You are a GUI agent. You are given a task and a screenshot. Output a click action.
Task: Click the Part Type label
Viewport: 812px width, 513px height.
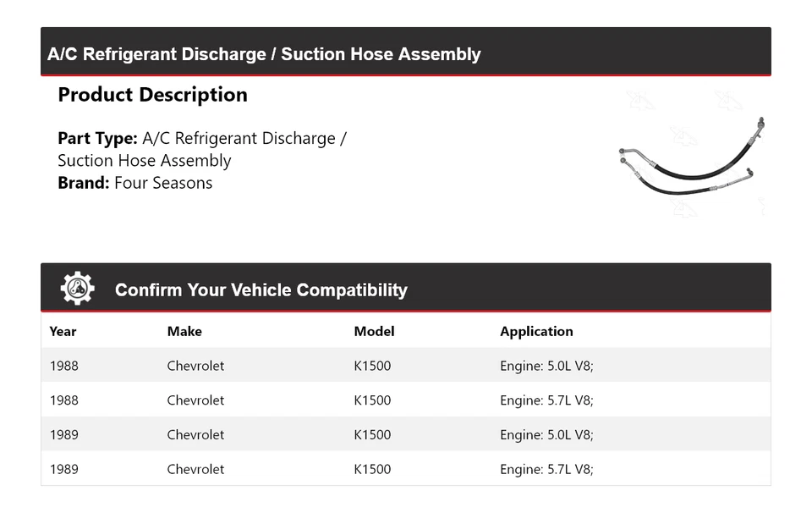(97, 138)
